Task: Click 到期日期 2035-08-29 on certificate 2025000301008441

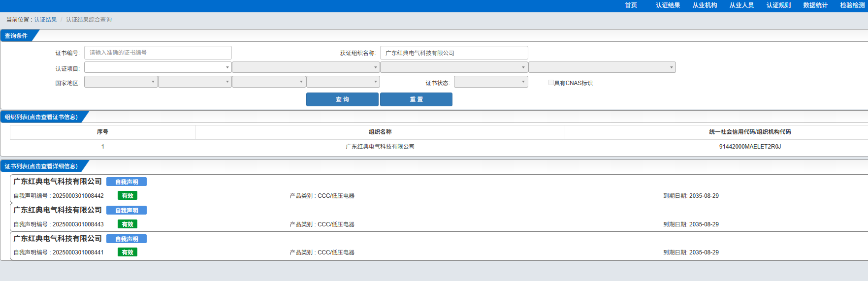Action: 691,252
